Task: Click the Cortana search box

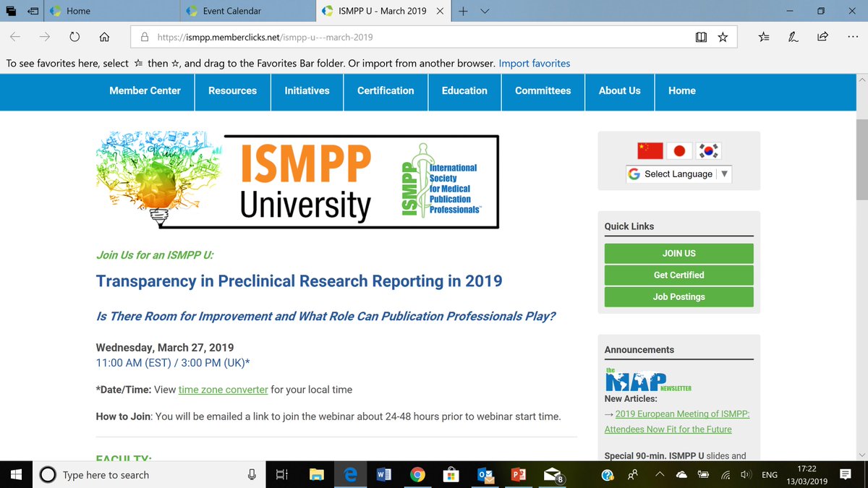Action: click(148, 475)
